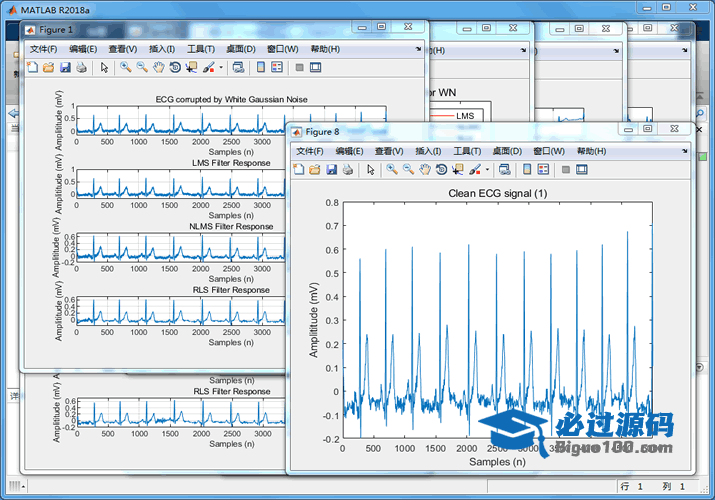This screenshot has height=500, width=715.
Task: Select Rotate 3D tool in Figure 8
Action: click(441, 170)
